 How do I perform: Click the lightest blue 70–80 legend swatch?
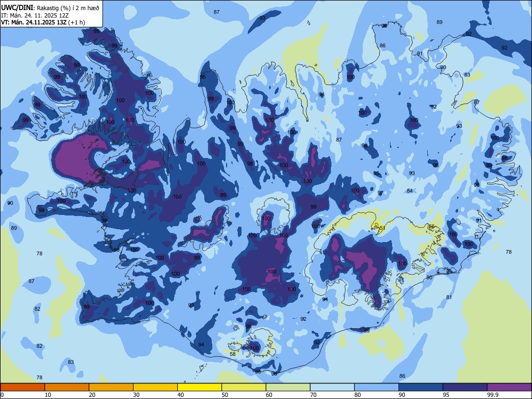(x=332, y=387)
